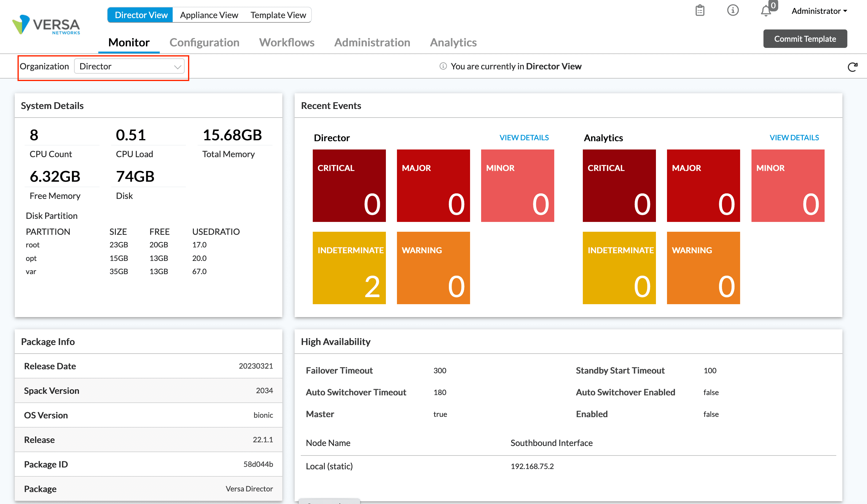Click the Director WARNING events tile
Image resolution: width=867 pixels, height=504 pixels.
coord(433,268)
